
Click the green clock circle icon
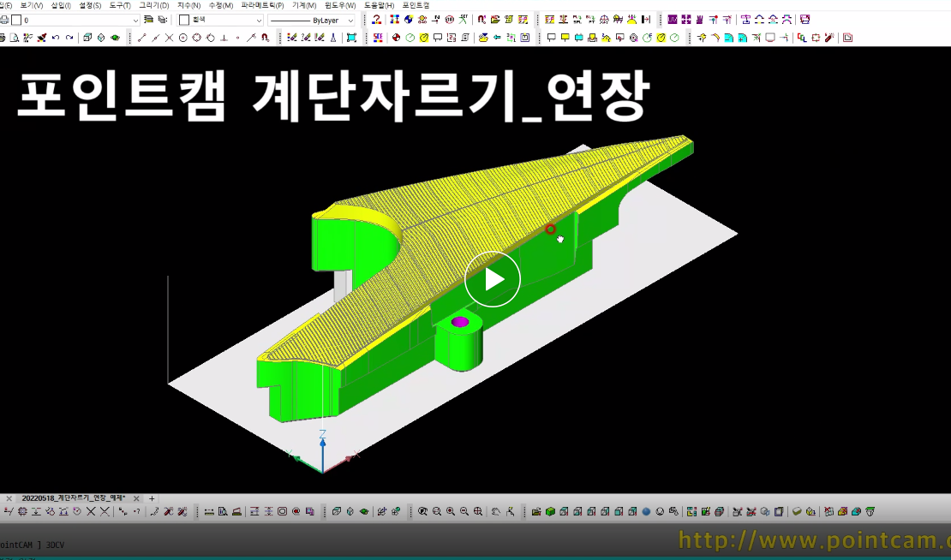(x=410, y=38)
